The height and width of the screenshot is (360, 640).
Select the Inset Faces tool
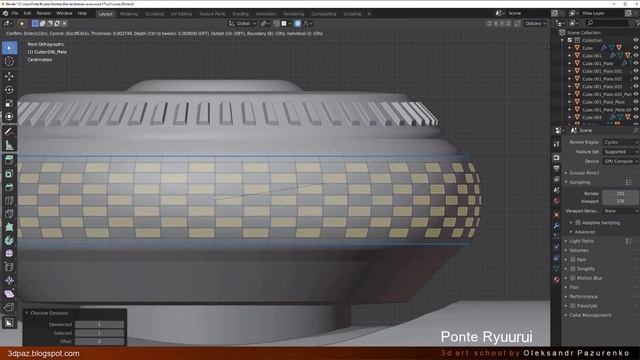coord(9,174)
